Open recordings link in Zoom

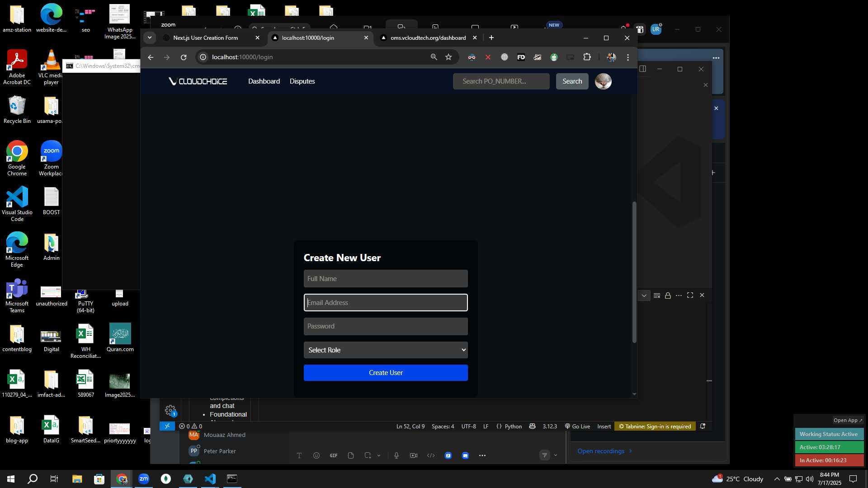click(x=604, y=451)
